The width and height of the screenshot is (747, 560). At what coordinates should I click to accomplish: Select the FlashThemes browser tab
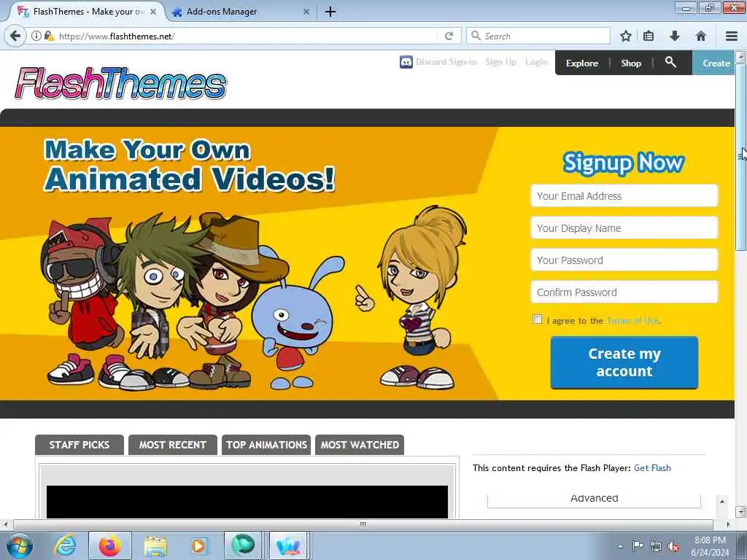(x=86, y=12)
